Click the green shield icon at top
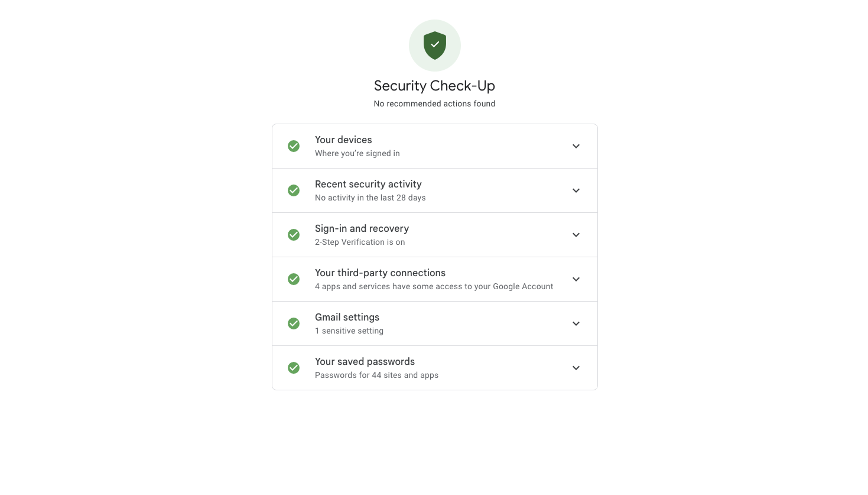 435,46
